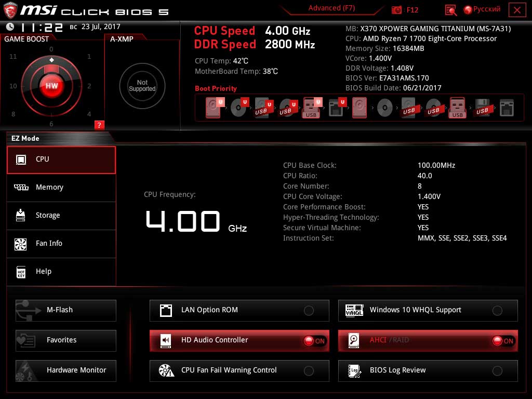Select the UEFI USB CD/DVD boot device
Screen dimensions: 532x399
tap(288, 108)
